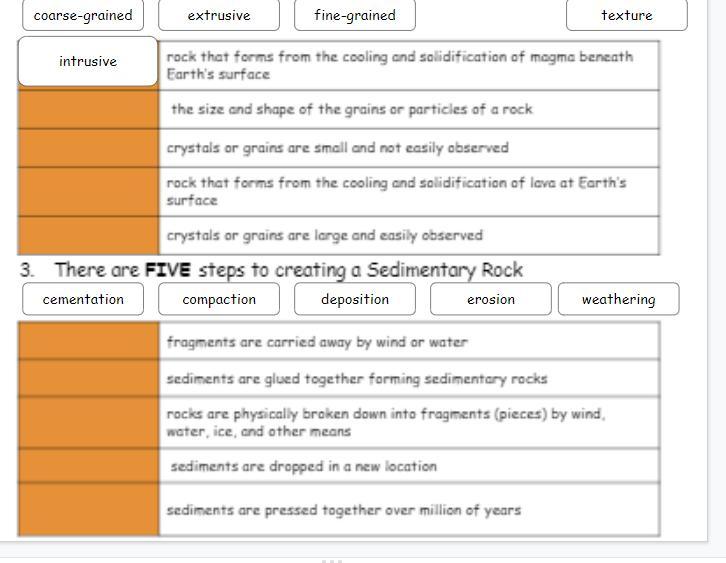Pick the fine-grained word tile
Screen dimensions: 726x563
pos(355,15)
